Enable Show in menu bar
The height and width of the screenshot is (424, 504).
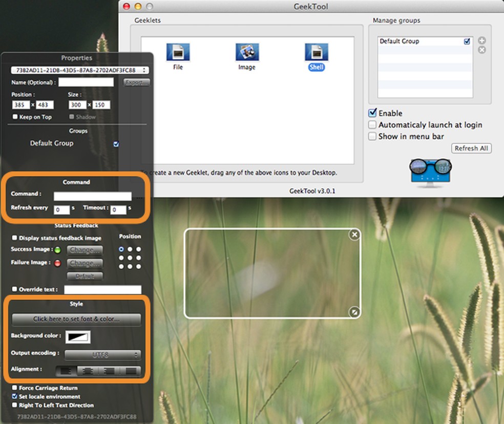(372, 136)
